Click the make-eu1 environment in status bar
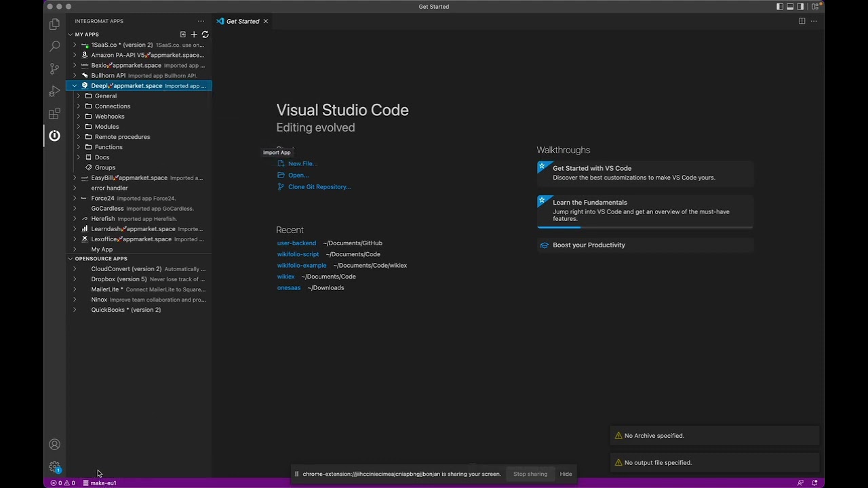868x488 pixels. coord(100,483)
